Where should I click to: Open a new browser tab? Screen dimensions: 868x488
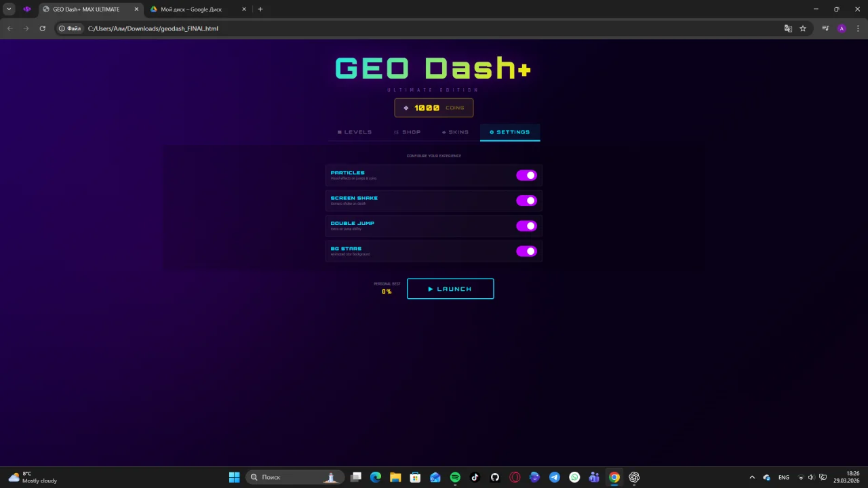[x=260, y=9]
